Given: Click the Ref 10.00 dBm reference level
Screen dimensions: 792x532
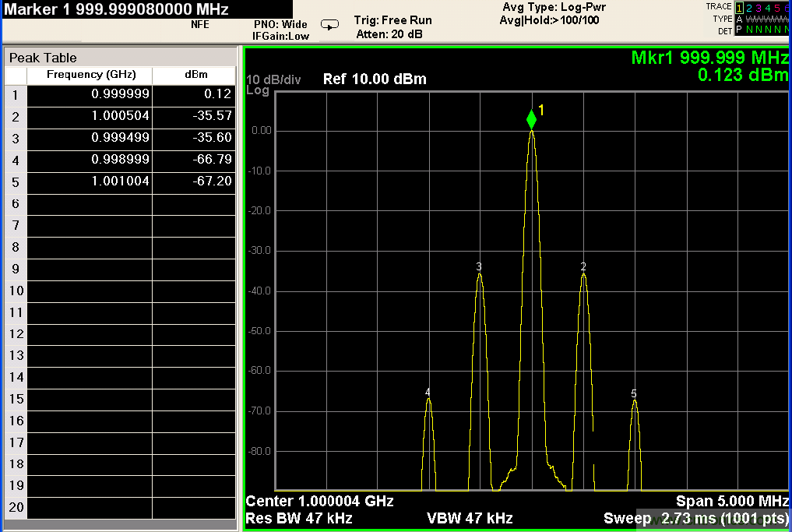Looking at the screenshot, I should [x=374, y=79].
